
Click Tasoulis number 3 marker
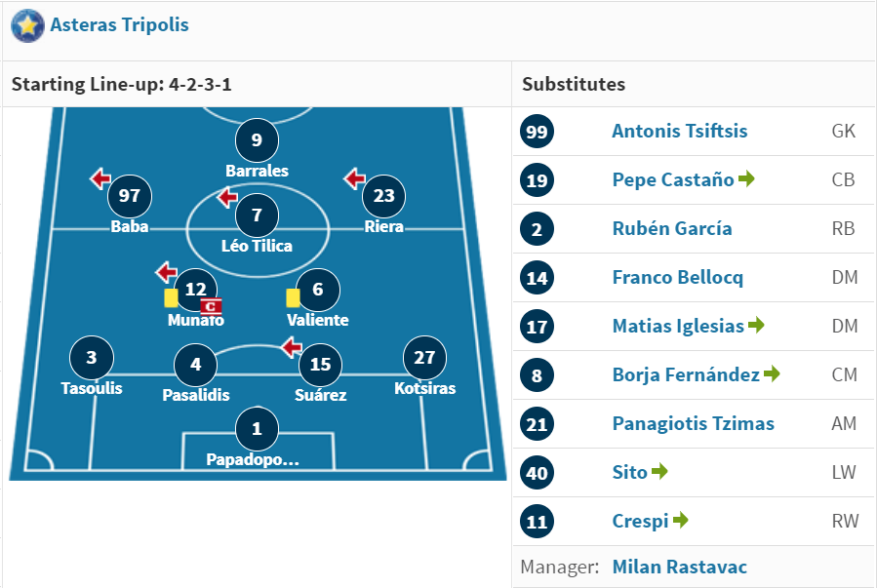(x=92, y=358)
